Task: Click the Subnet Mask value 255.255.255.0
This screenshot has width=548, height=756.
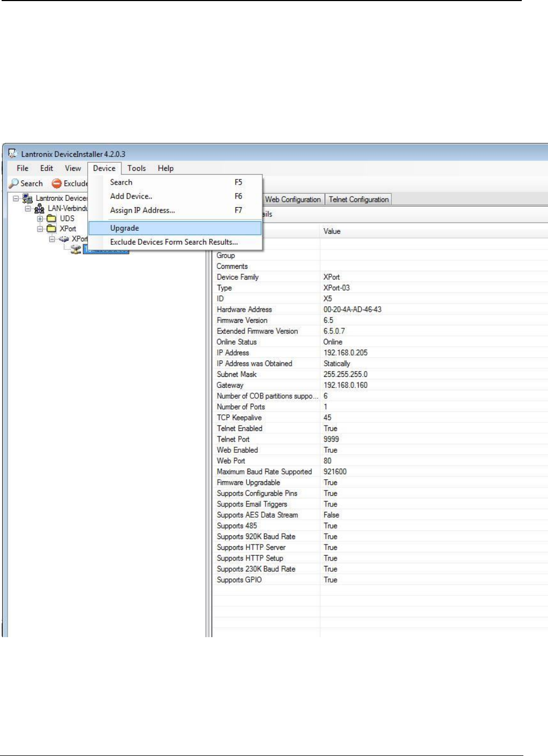Action: (x=345, y=374)
